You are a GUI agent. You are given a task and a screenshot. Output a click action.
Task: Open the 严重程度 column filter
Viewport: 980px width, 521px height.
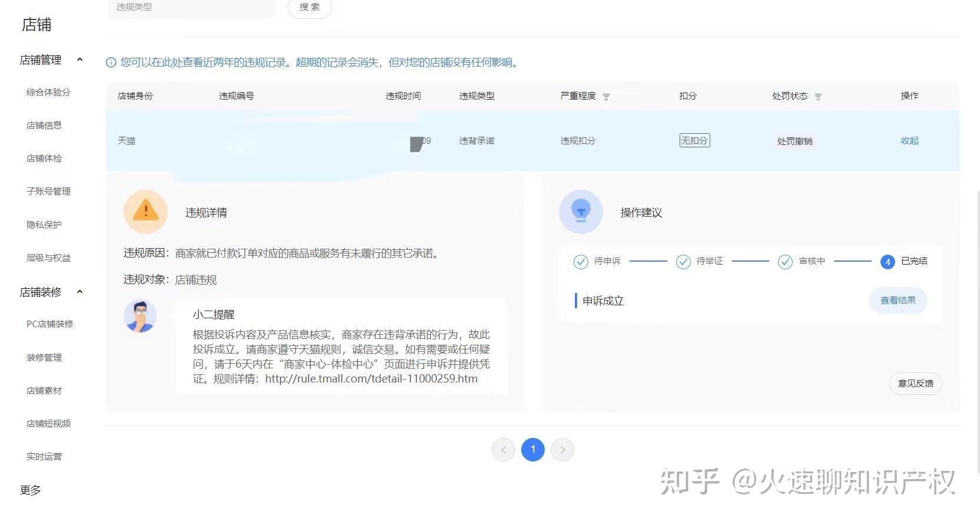(606, 97)
